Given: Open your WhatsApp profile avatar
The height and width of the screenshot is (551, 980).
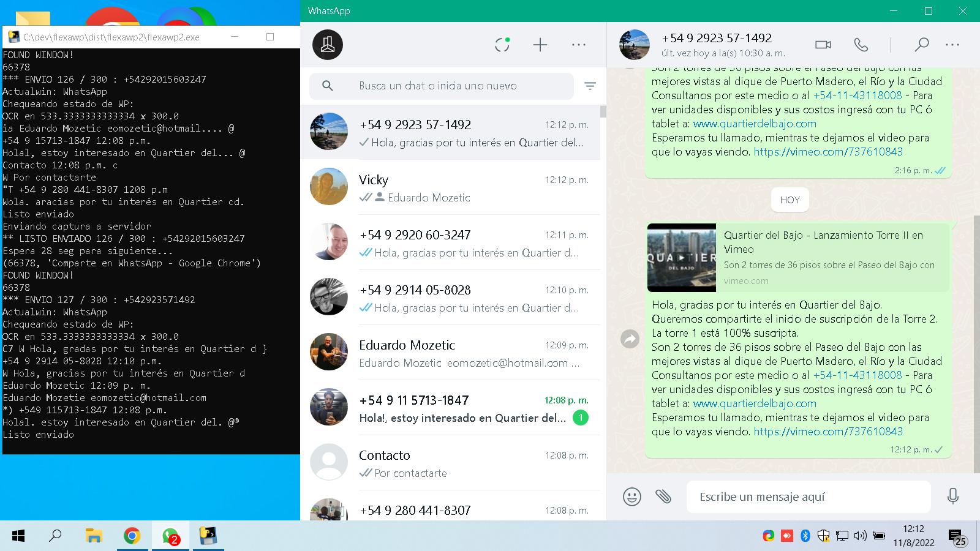Looking at the screenshot, I should click(328, 45).
